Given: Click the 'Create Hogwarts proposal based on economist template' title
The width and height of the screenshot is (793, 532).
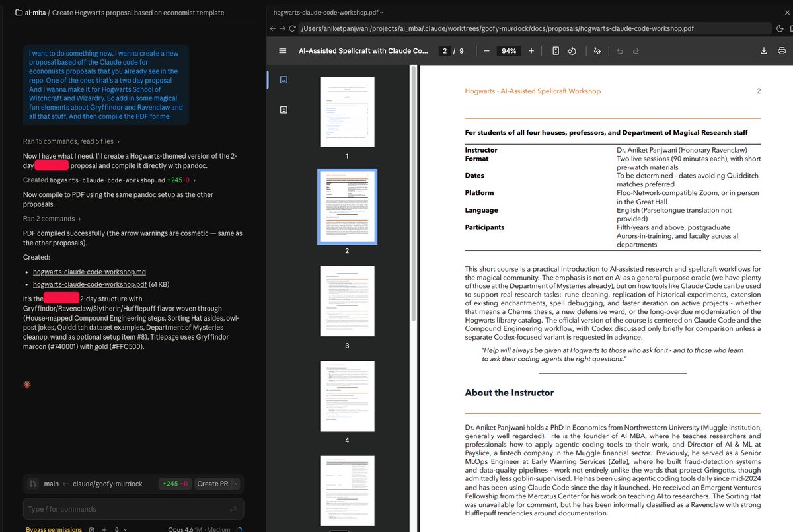Looking at the screenshot, I should (138, 13).
